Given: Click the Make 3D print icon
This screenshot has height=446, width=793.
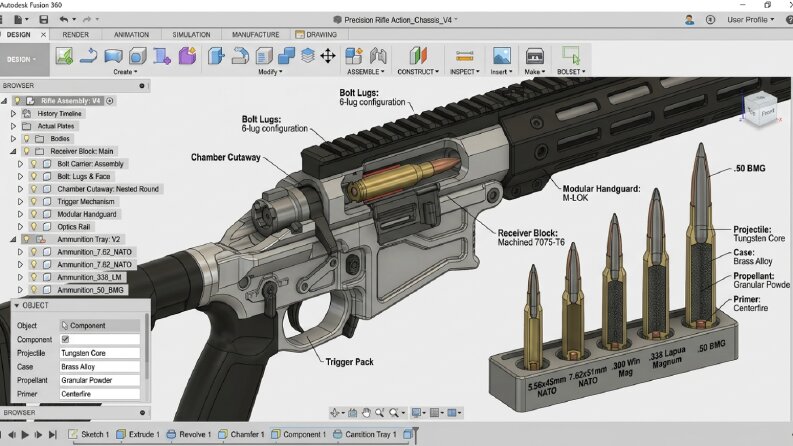Looking at the screenshot, I should [535, 56].
